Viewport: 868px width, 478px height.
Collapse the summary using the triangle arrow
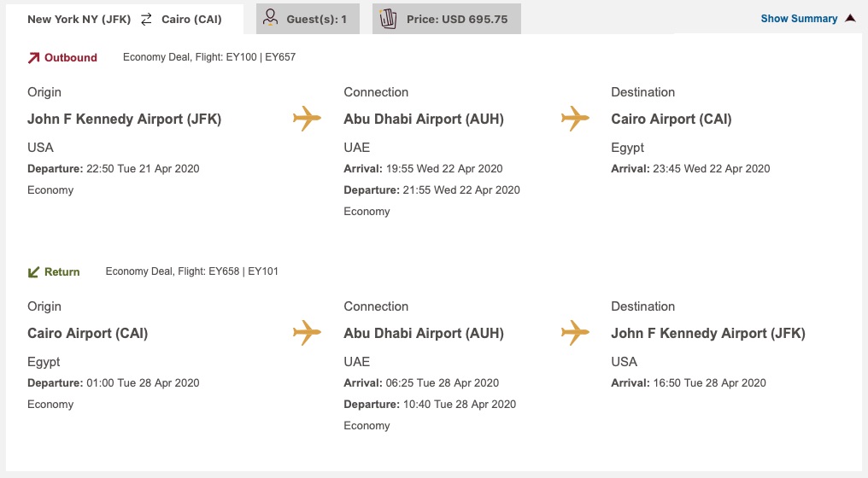click(x=850, y=18)
